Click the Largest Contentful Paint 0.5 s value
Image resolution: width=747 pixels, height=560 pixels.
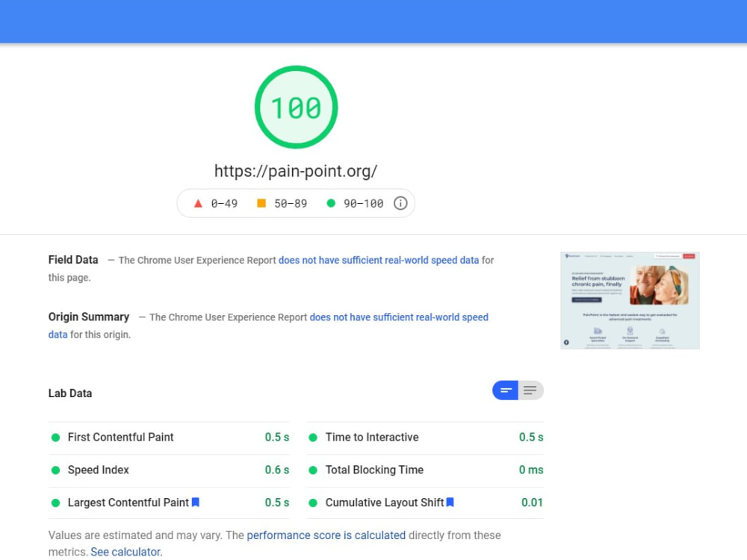pyautogui.click(x=277, y=503)
